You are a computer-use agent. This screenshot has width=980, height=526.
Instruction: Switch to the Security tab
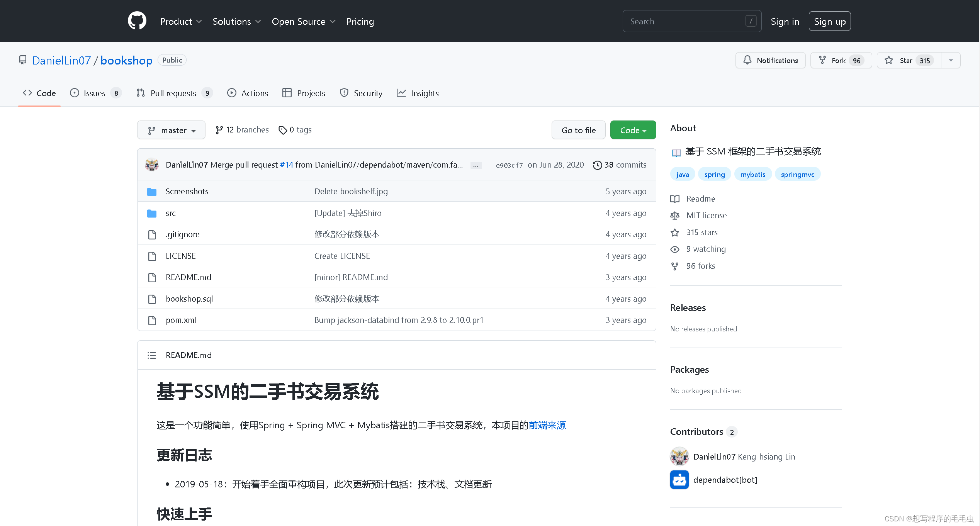pos(361,93)
